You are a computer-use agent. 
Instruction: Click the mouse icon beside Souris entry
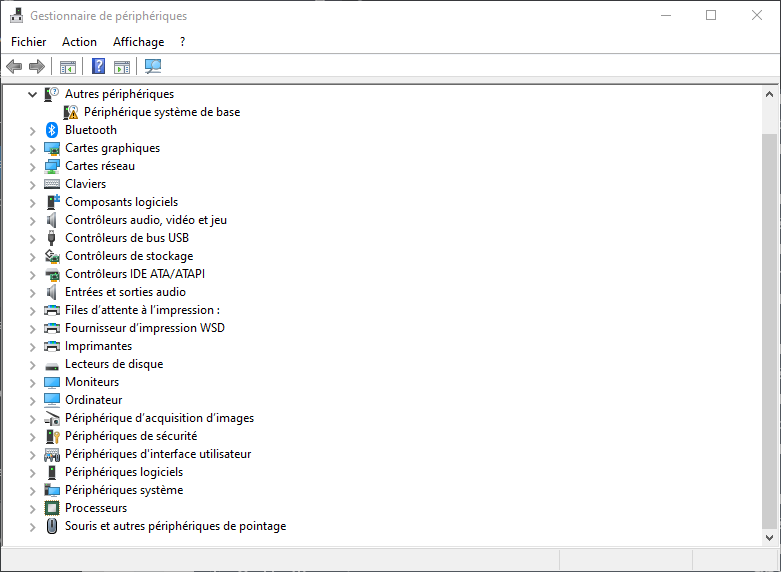pos(52,526)
